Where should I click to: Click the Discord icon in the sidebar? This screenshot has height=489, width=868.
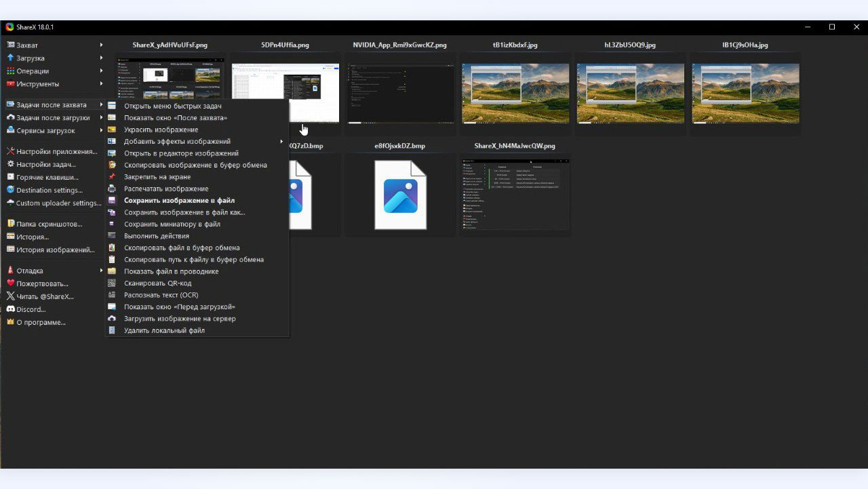tap(10, 309)
